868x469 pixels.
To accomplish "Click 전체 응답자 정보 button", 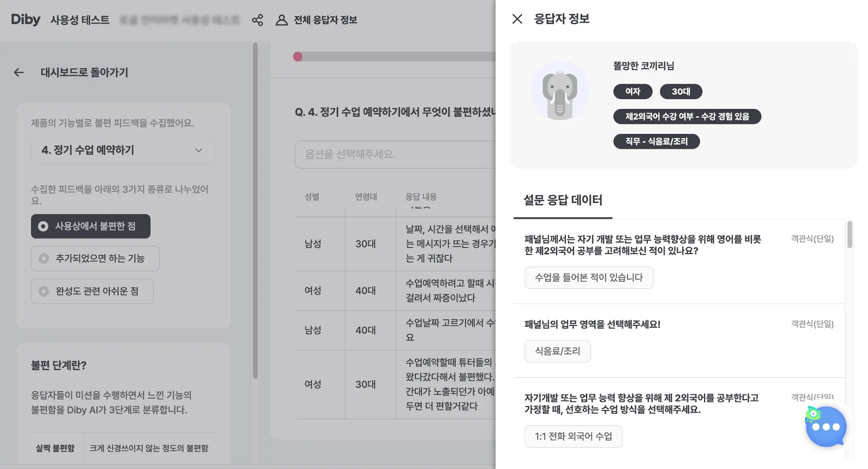I will 317,20.
